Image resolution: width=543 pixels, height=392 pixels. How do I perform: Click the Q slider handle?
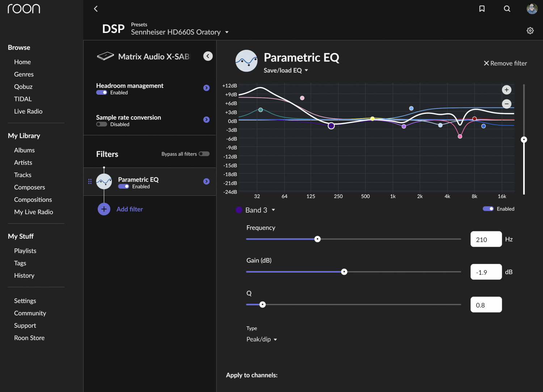(x=262, y=304)
